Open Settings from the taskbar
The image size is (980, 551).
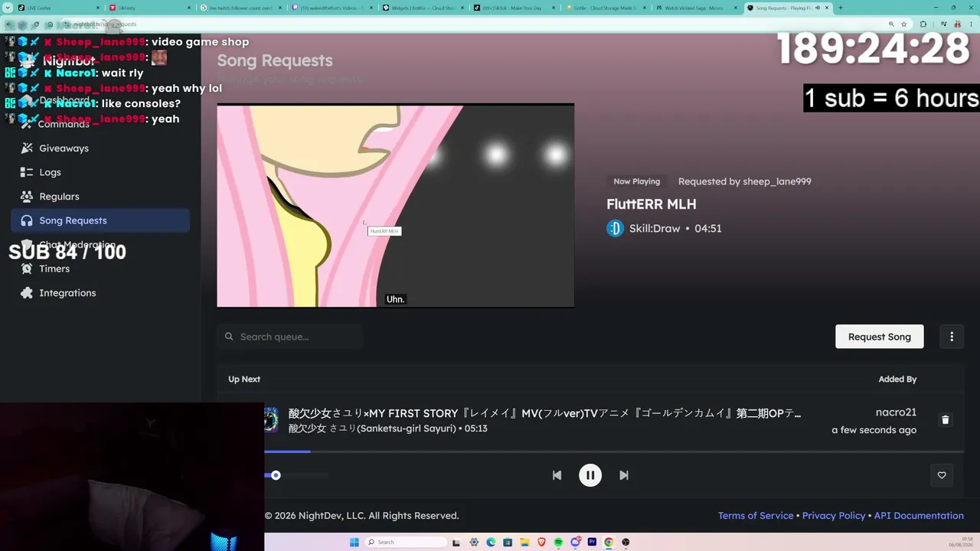point(474,543)
